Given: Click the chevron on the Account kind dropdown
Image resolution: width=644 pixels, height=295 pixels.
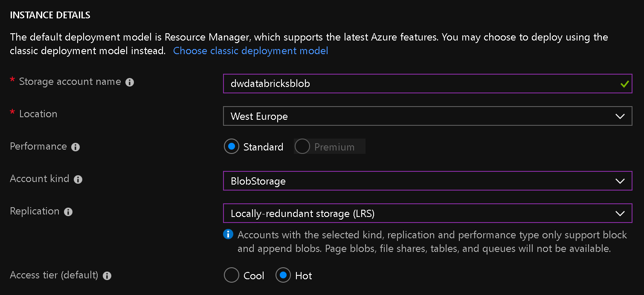Looking at the screenshot, I should pyautogui.click(x=621, y=181).
